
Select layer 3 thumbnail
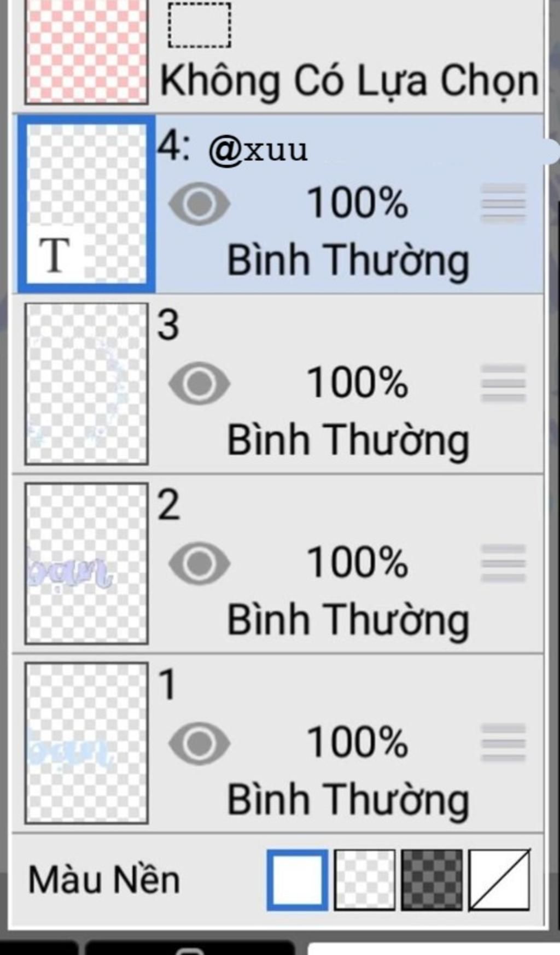click(x=86, y=383)
